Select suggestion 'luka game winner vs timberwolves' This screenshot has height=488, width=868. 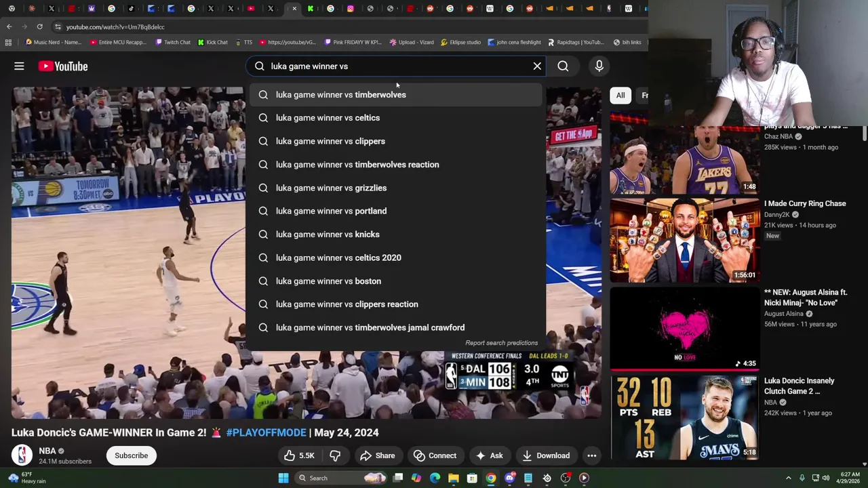click(x=397, y=95)
